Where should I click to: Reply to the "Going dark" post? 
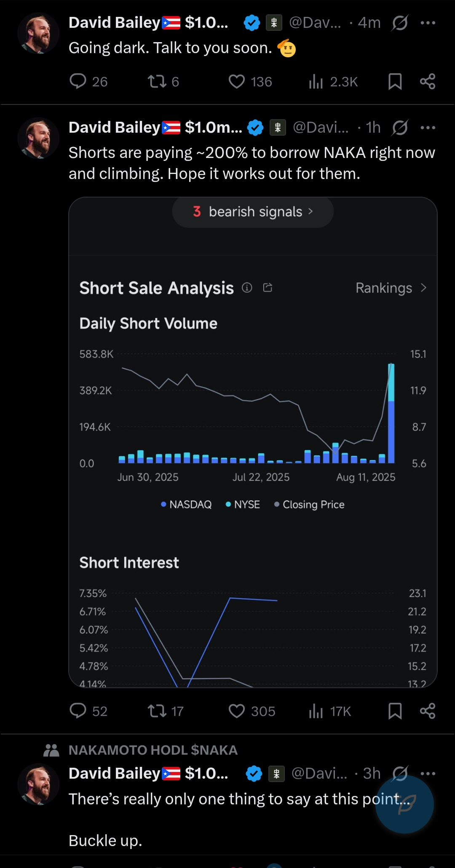point(78,81)
